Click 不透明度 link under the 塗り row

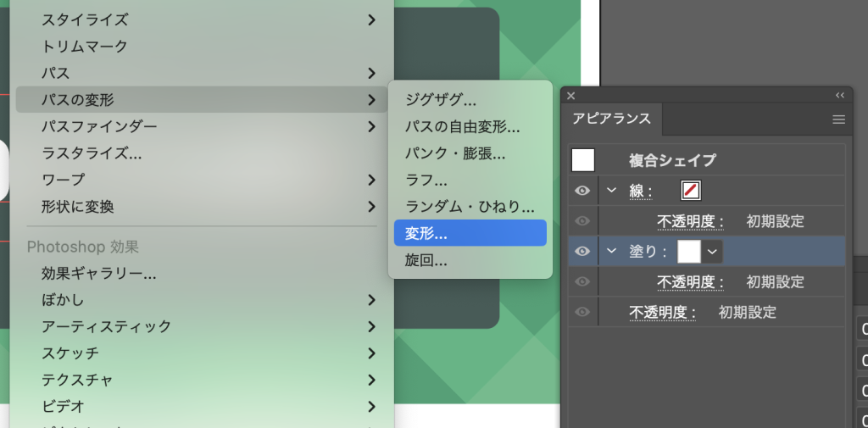tap(691, 281)
